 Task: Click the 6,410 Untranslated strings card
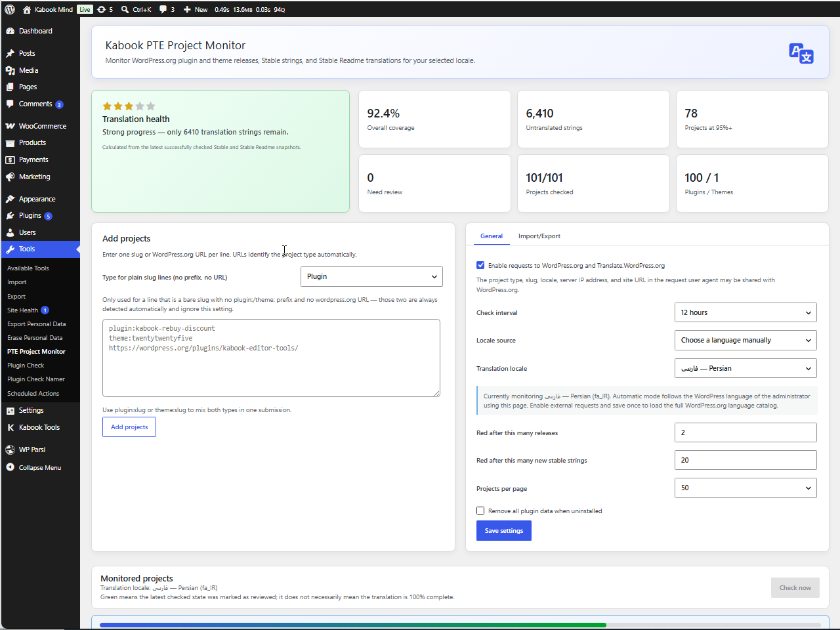click(593, 119)
